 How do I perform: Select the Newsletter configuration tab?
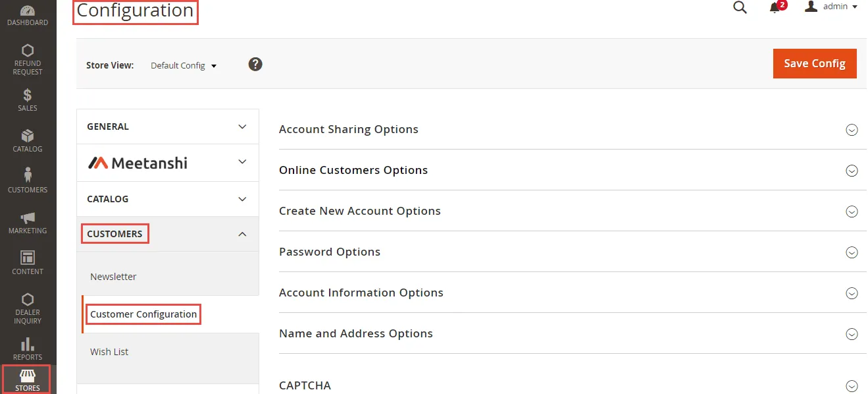[113, 277]
